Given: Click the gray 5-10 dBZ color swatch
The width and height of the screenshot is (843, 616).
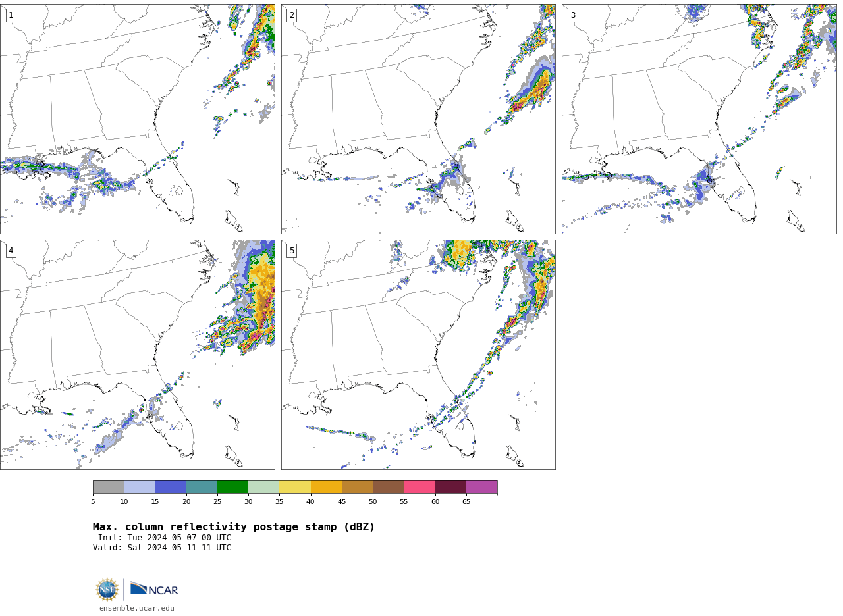Looking at the screenshot, I should coord(108,487).
